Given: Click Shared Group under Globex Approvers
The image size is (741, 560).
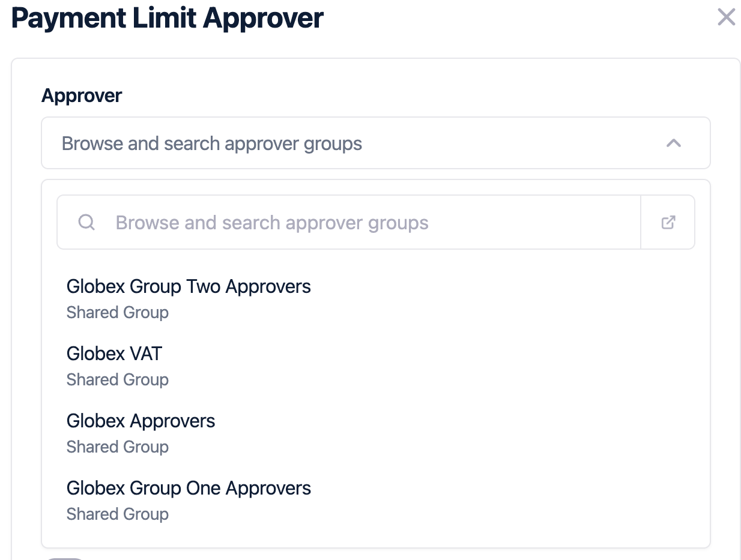Looking at the screenshot, I should click(118, 447).
